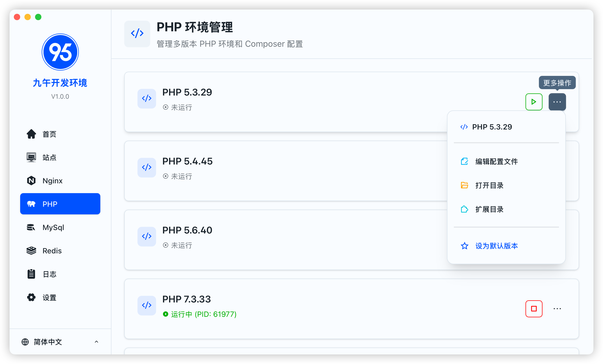
Task: Set as default version via 设为默认版本
Action: [x=496, y=246]
